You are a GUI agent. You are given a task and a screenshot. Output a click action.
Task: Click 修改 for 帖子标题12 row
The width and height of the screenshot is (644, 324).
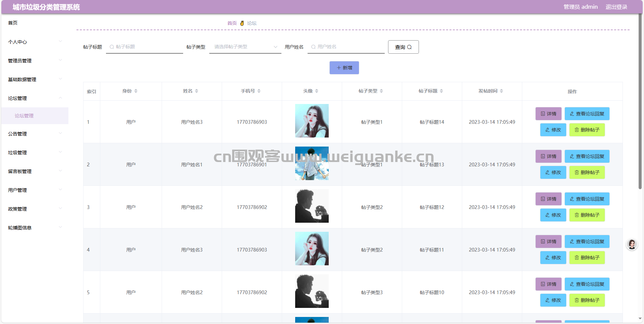(x=553, y=215)
